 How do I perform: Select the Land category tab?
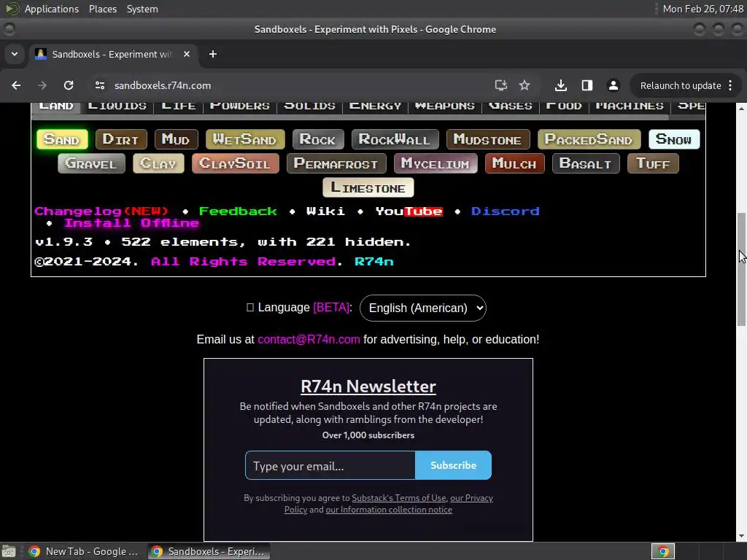tap(56, 106)
